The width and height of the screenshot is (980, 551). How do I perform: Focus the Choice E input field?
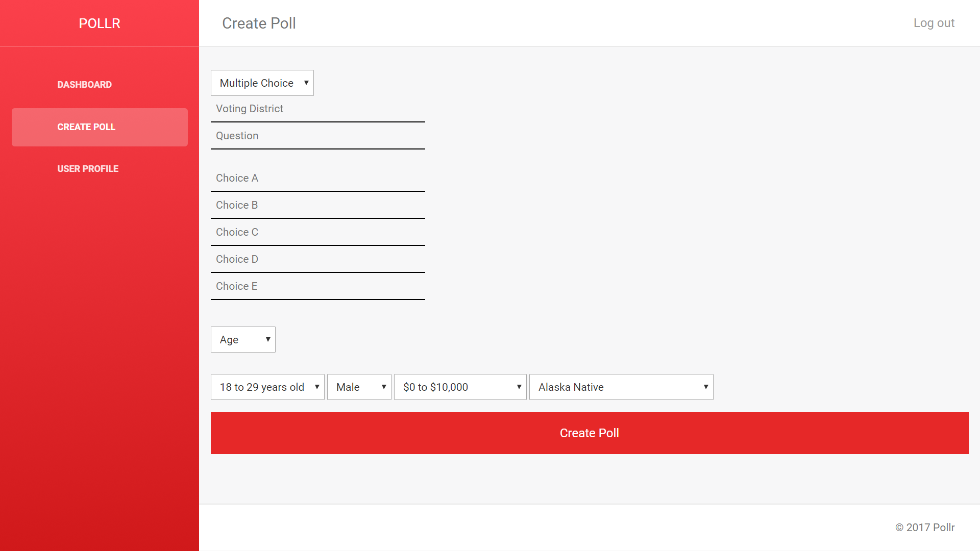pyautogui.click(x=317, y=286)
